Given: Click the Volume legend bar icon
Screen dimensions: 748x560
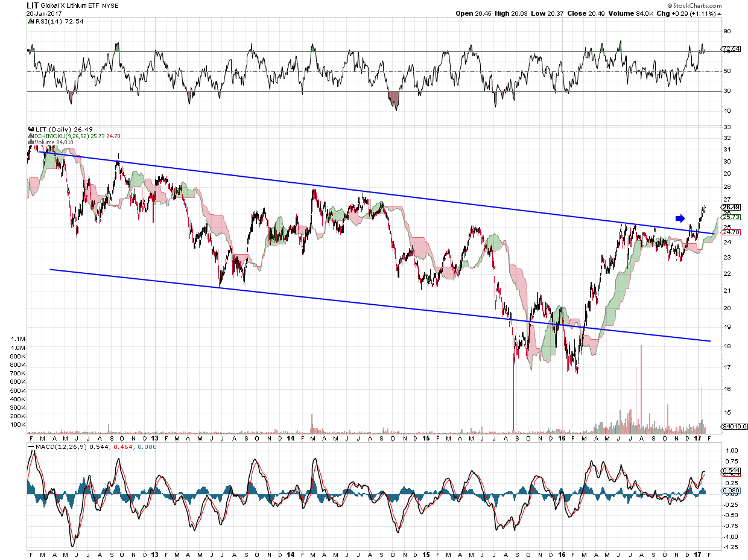Looking at the screenshot, I should [31, 142].
